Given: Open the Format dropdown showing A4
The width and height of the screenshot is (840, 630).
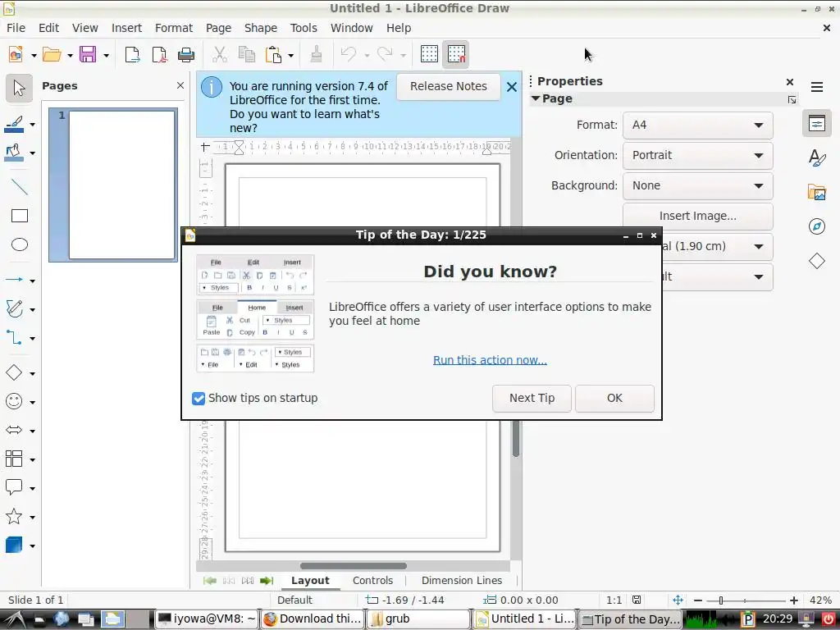Looking at the screenshot, I should coord(697,126).
